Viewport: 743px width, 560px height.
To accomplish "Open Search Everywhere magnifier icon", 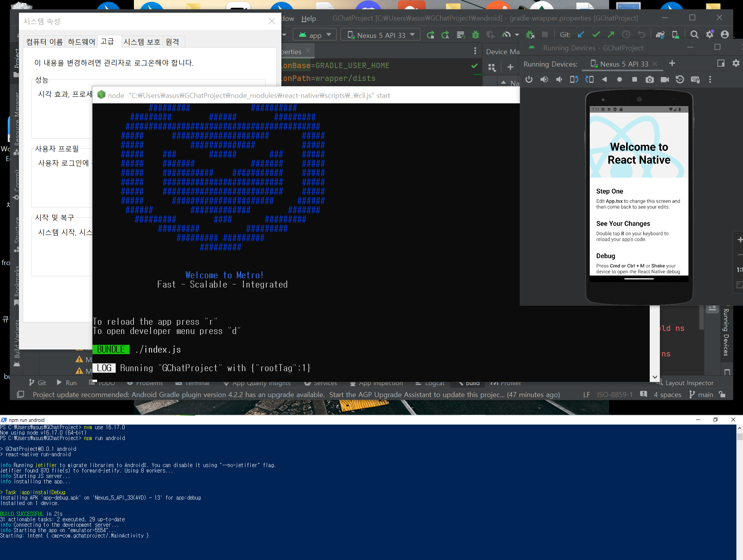I will [695, 35].
